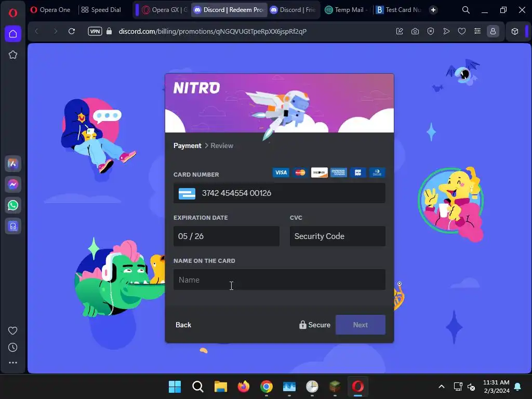Reload the current page
The height and width of the screenshot is (399, 532).
pos(72,32)
